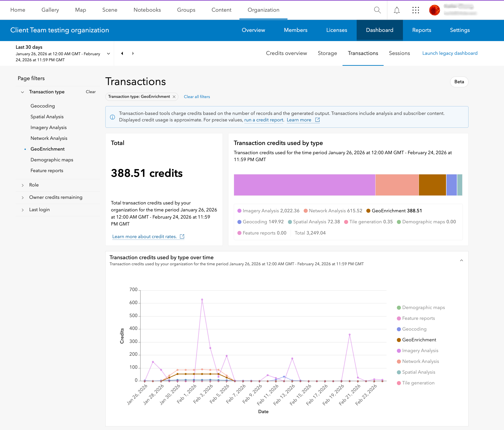Image resolution: width=504 pixels, height=430 pixels.
Task: Click the info icon in notice banner
Action: pyautogui.click(x=112, y=117)
